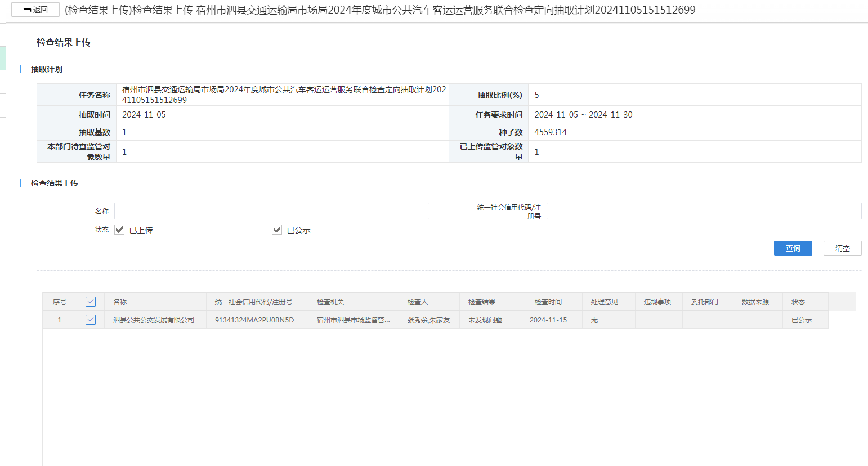Click the 抽取时间 value 2024-11-05
Screen dimensions: 868x466
click(x=144, y=115)
